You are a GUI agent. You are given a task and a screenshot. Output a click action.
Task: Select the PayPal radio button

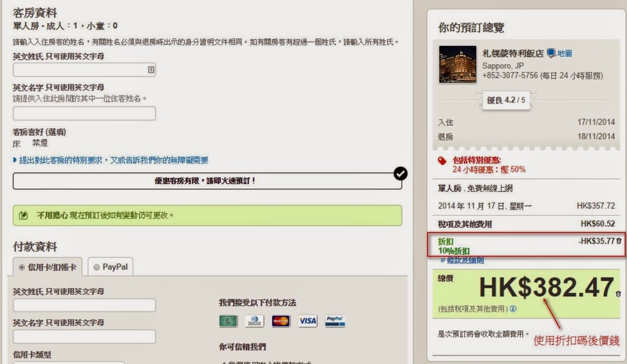[x=96, y=267]
